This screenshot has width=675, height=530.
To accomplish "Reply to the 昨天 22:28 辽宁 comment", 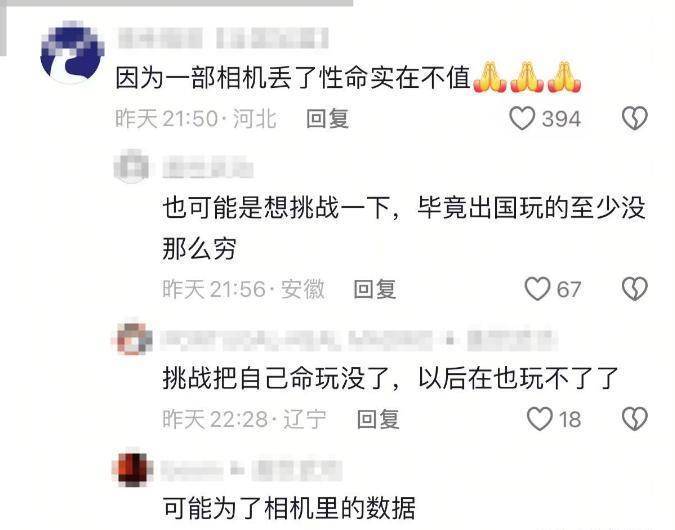I will point(378,419).
